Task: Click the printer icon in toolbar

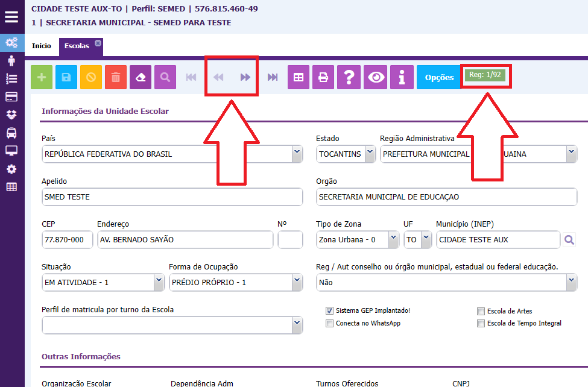Action: 323,77
